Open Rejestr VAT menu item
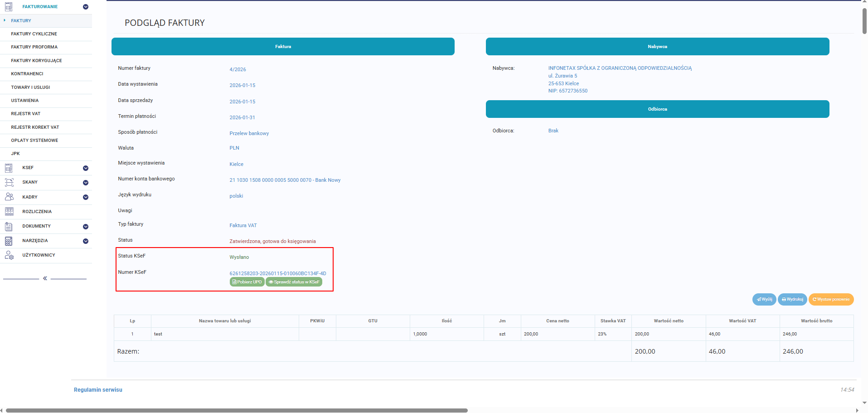868x413 pixels. click(26, 114)
